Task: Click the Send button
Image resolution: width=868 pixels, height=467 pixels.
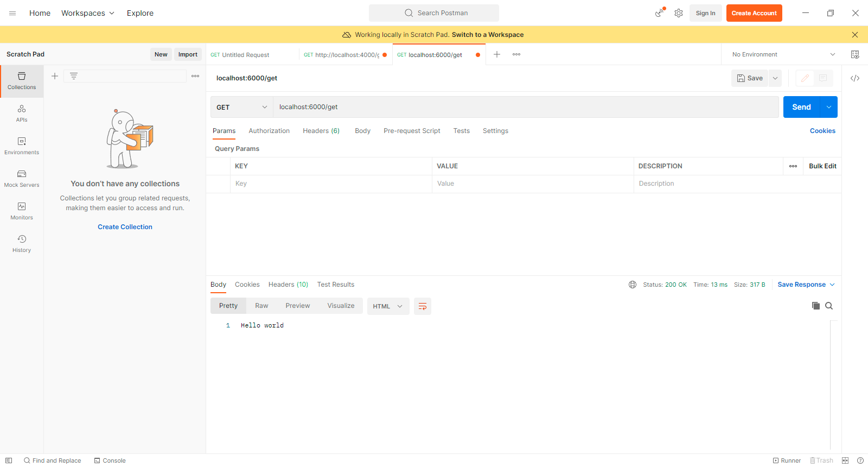Action: click(802, 107)
